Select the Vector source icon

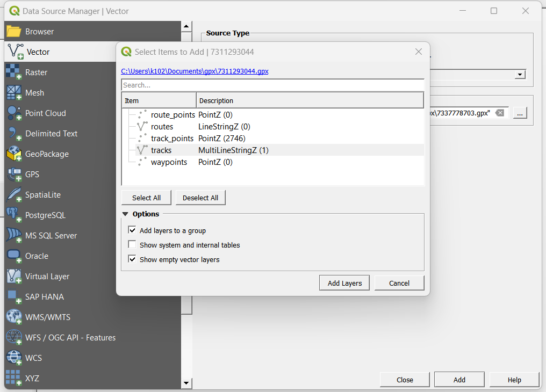tap(16, 52)
